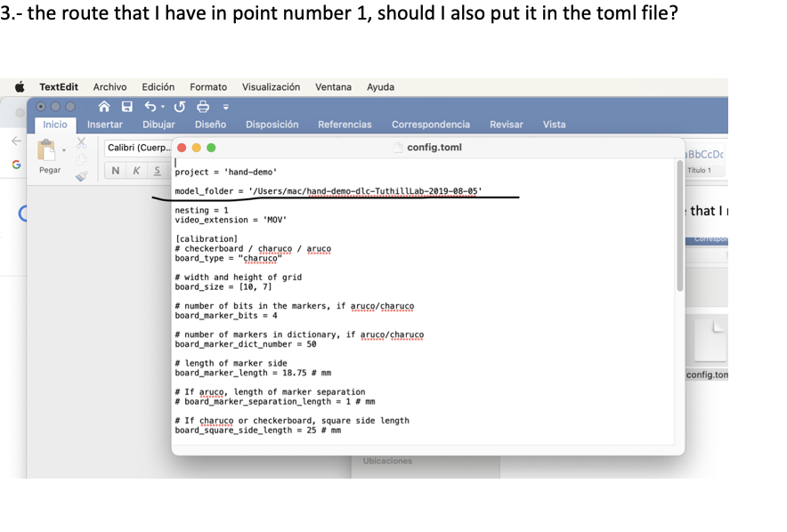Toggle bold with the N button

(114, 170)
